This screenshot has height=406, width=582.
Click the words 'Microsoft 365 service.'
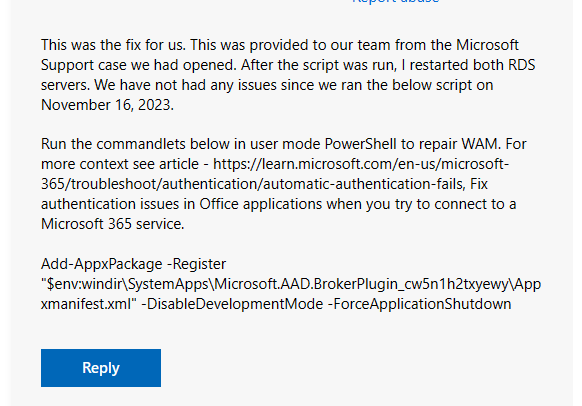click(x=112, y=224)
